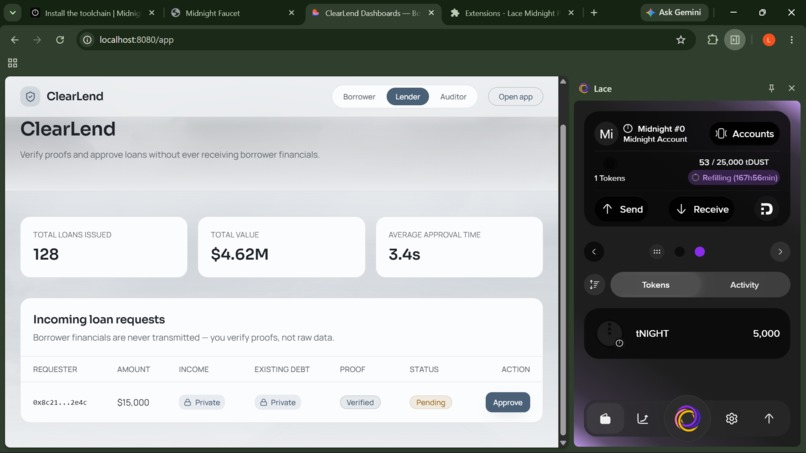Switch to the Activity tab in Lace
Screen dimensions: 806x453
744,284
